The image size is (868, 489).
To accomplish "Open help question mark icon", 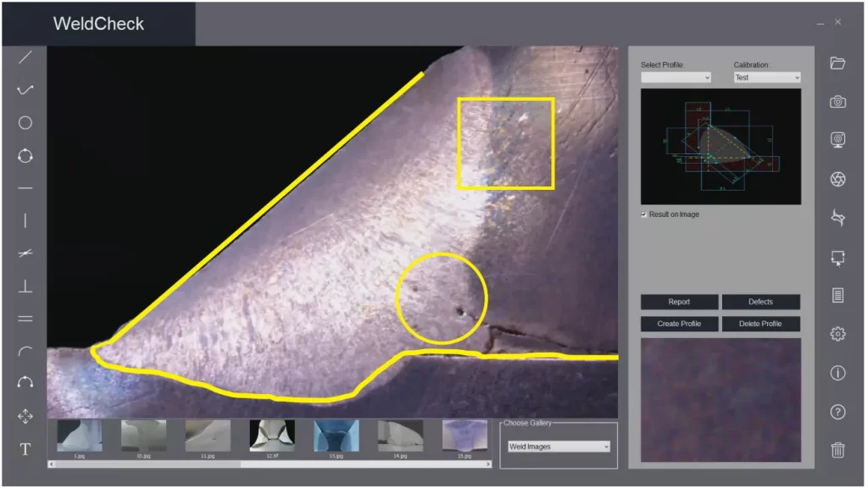I will 837,412.
